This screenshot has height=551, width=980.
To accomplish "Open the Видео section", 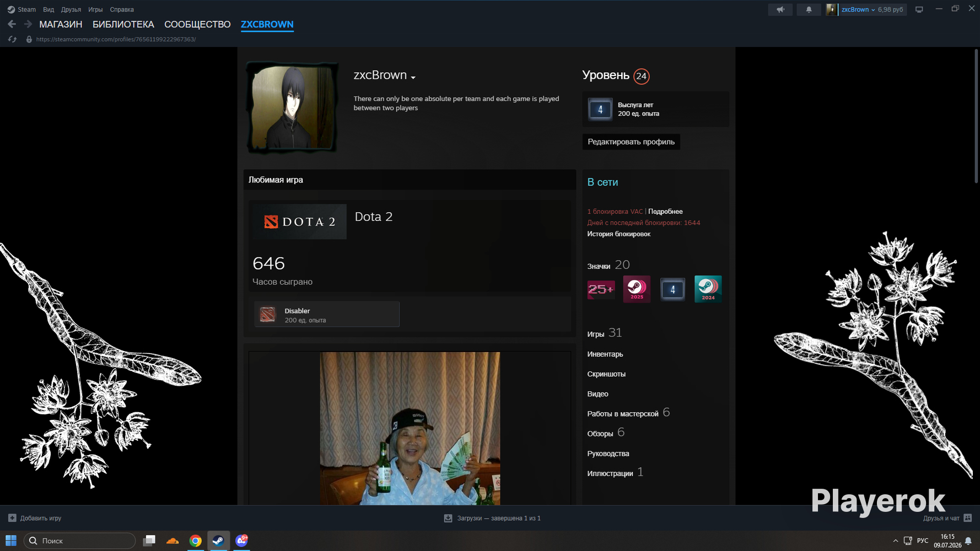I will click(598, 394).
